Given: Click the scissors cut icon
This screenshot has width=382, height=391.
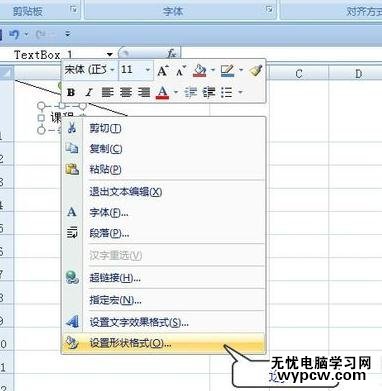Looking at the screenshot, I should [x=72, y=128].
